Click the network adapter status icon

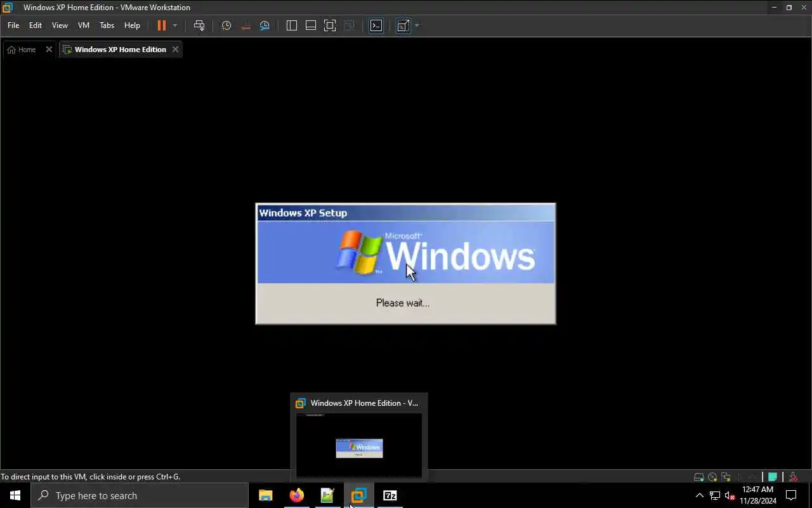[x=726, y=477]
